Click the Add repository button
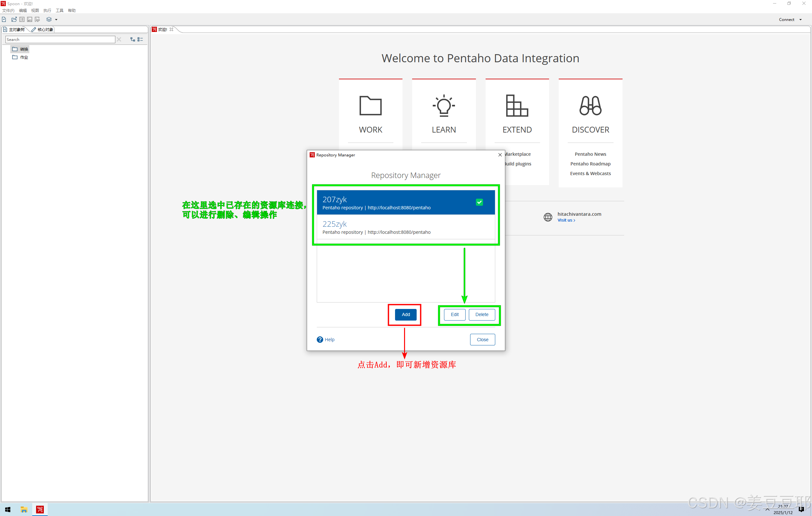 [x=406, y=314]
